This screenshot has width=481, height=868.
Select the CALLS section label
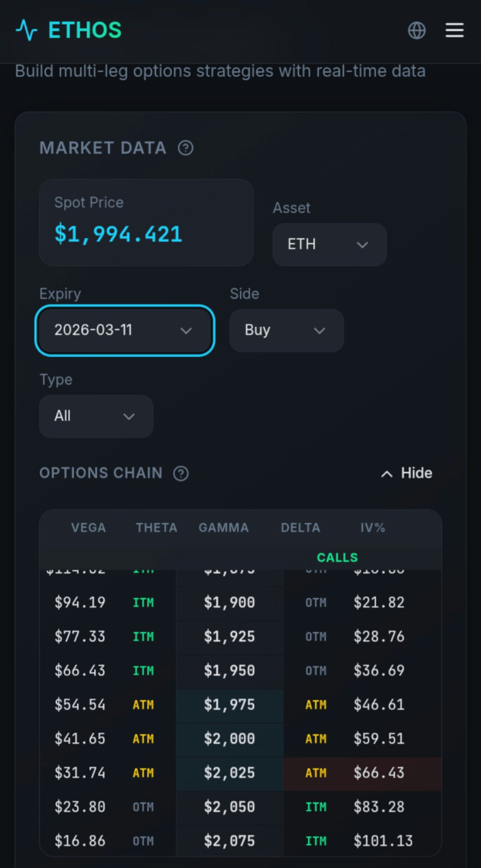coord(337,557)
